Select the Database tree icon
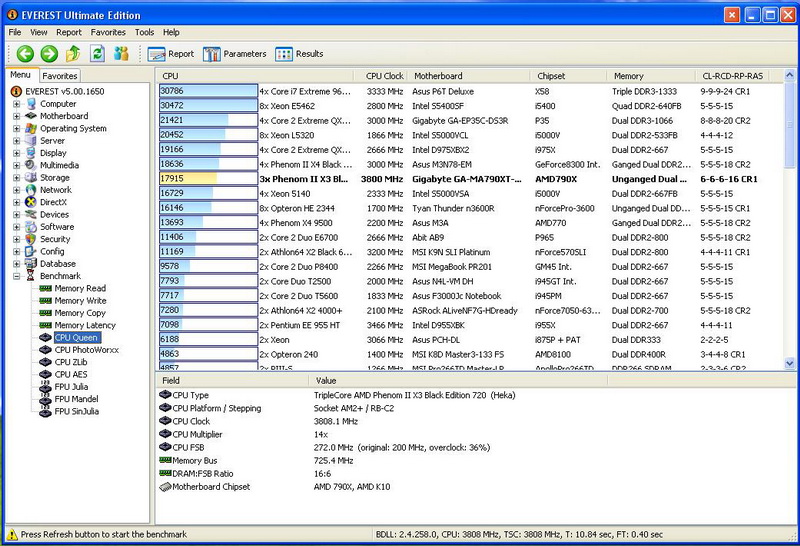Screen dimensions: 800x546 (31, 263)
